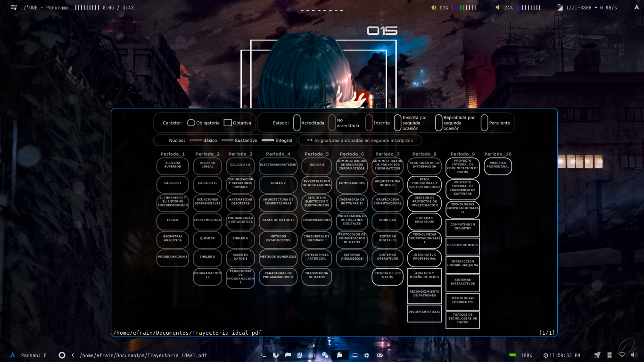This screenshot has width=644, height=362.
Task: Open the IZZI-386B network dropdown arrow
Action: [596, 8]
